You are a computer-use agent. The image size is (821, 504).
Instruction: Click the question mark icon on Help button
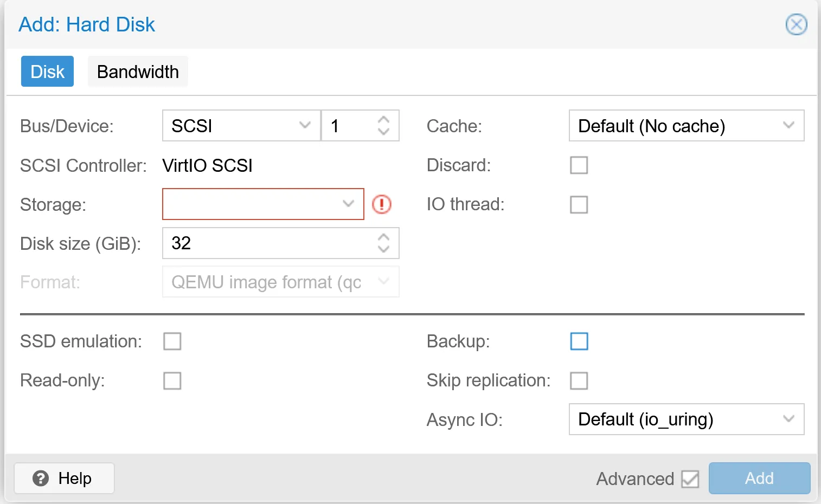coord(40,478)
